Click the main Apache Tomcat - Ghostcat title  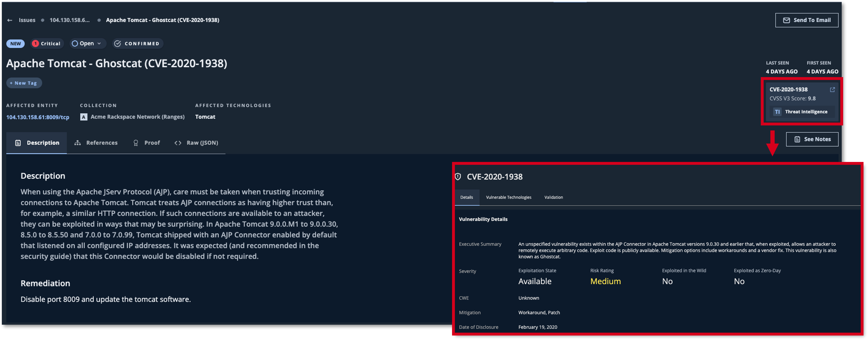pos(117,63)
